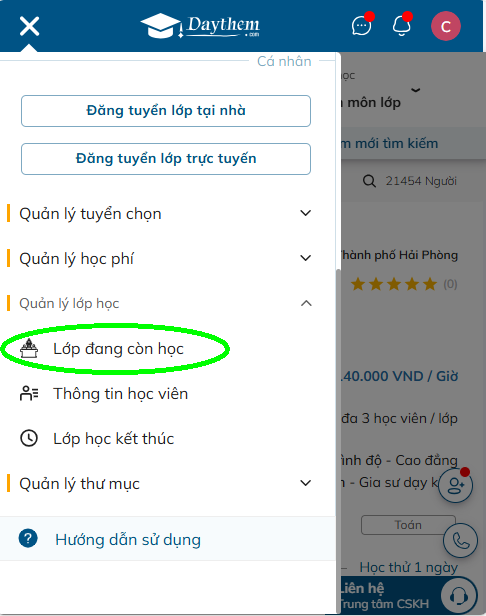Open the chat messages icon
This screenshot has height=616, width=486.
click(361, 26)
